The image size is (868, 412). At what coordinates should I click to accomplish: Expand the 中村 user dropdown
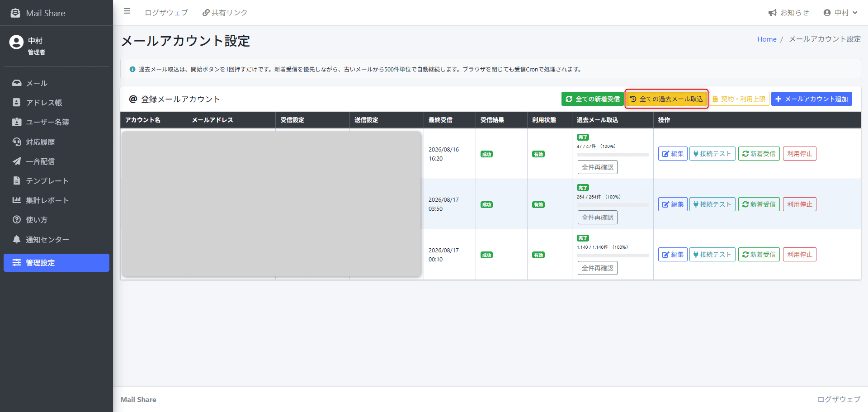[x=840, y=13]
